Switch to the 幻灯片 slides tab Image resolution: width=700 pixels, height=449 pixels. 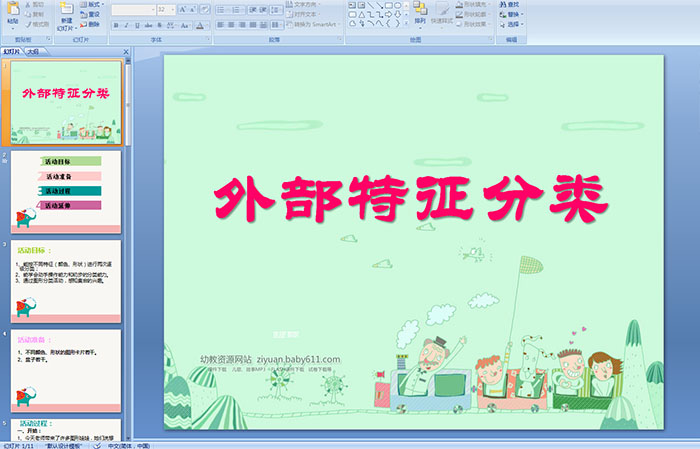point(11,52)
